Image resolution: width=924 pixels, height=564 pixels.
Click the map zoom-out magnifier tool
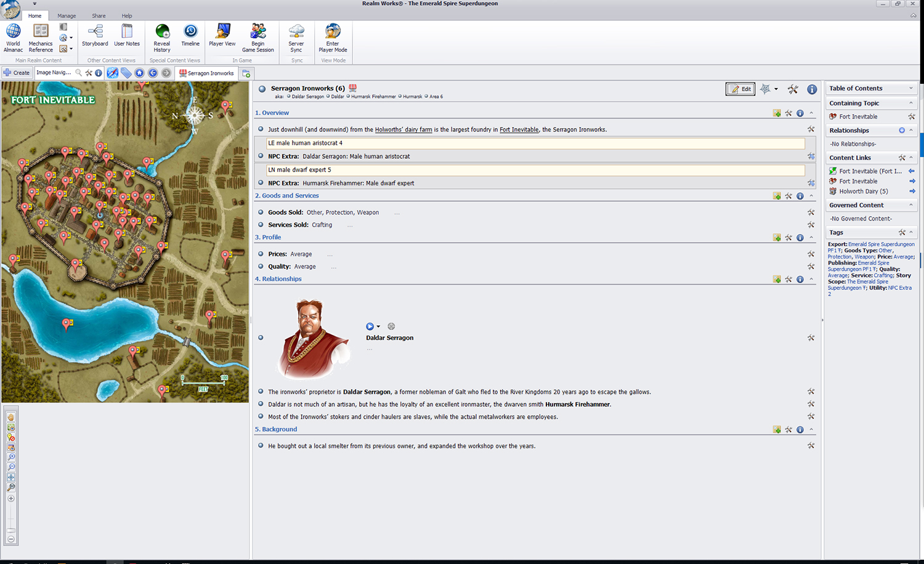(x=11, y=467)
